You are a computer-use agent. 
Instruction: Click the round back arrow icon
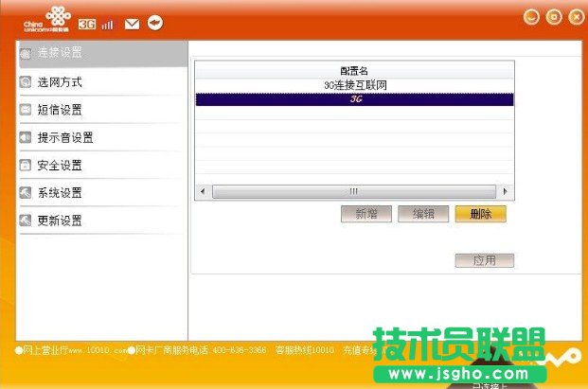[x=155, y=23]
